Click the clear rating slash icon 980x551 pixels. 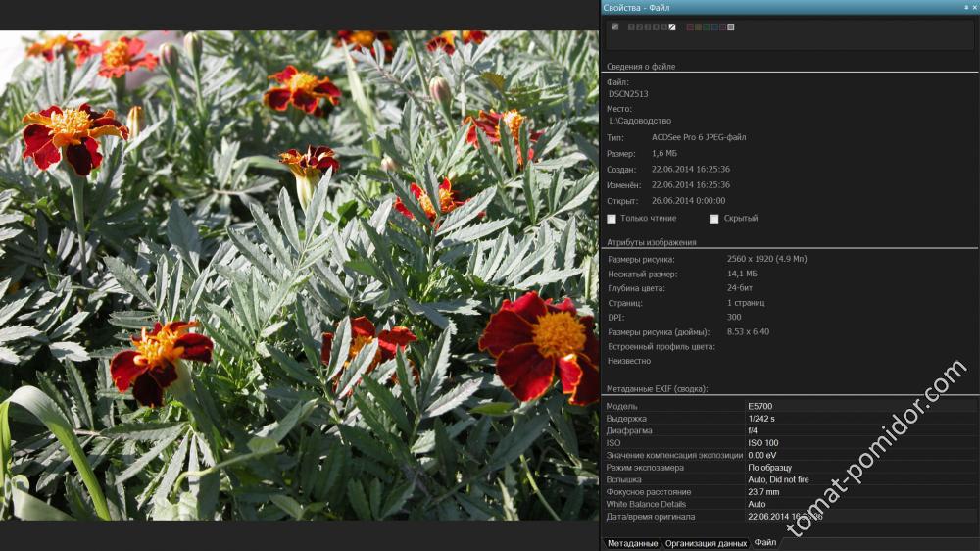672,26
